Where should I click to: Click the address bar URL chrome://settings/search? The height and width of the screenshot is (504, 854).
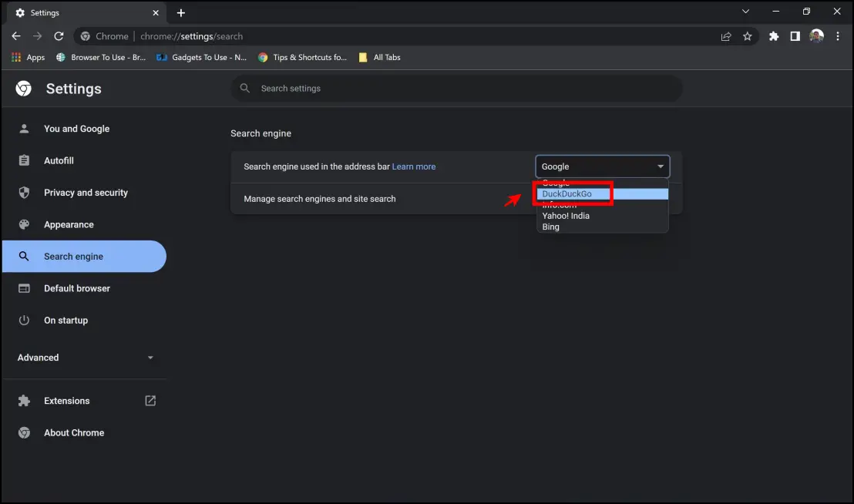pyautogui.click(x=192, y=36)
